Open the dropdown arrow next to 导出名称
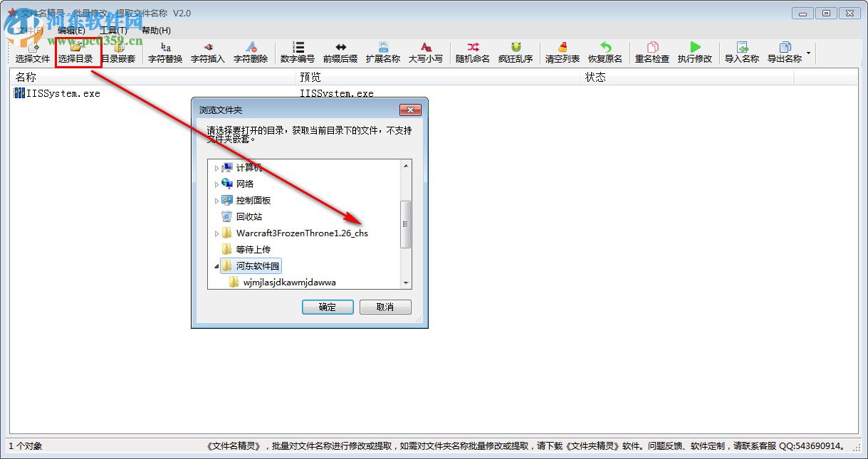 pos(808,53)
